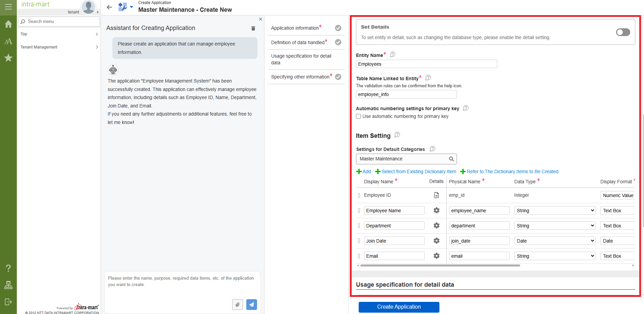Click the paperclip attach file icon

(237, 305)
